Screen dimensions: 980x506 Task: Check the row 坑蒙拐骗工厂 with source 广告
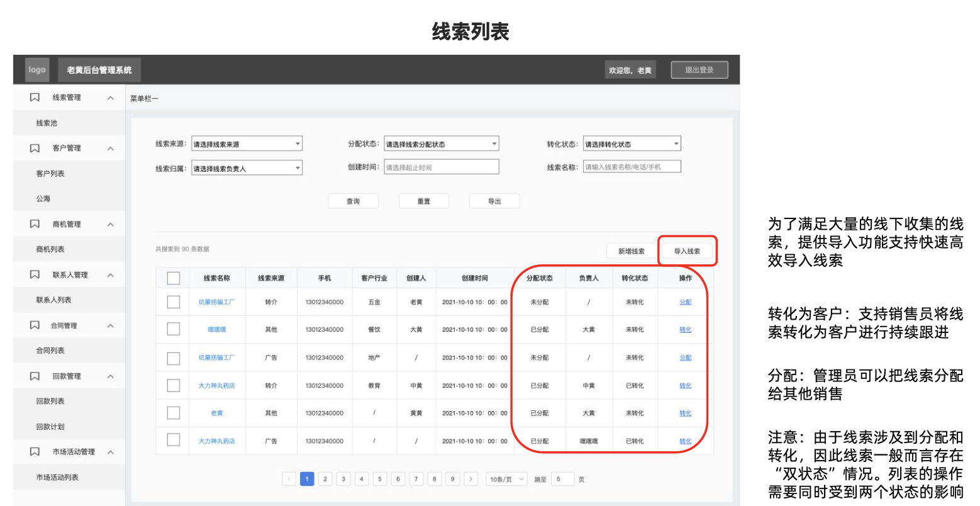coord(174,357)
